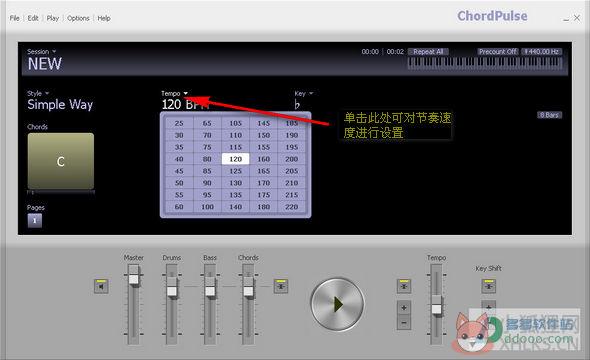
Task: Open the Style dropdown
Action: [x=38, y=93]
